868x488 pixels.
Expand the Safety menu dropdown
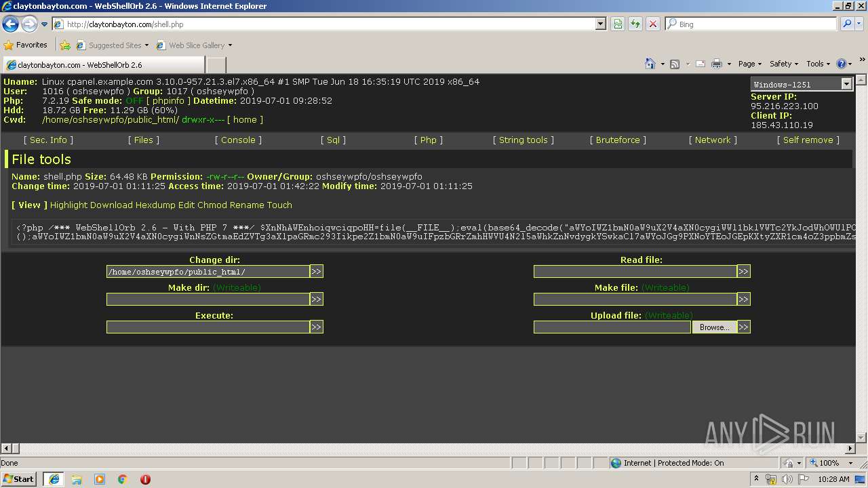(x=784, y=64)
